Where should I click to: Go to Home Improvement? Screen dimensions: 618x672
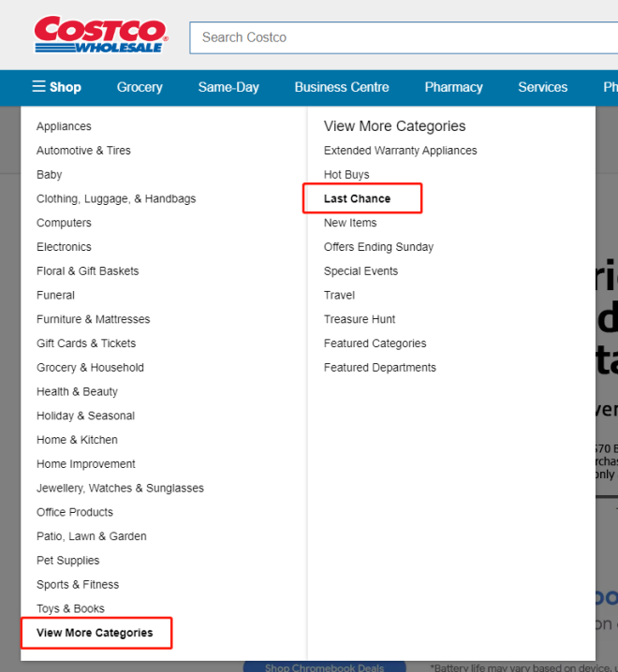[x=86, y=464]
